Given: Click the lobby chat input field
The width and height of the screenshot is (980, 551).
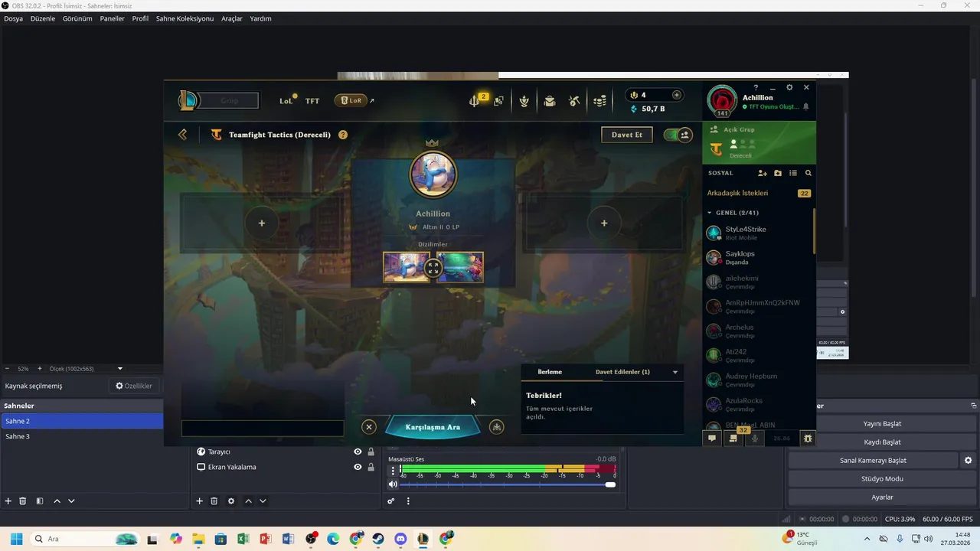Looking at the screenshot, I should [x=263, y=429].
